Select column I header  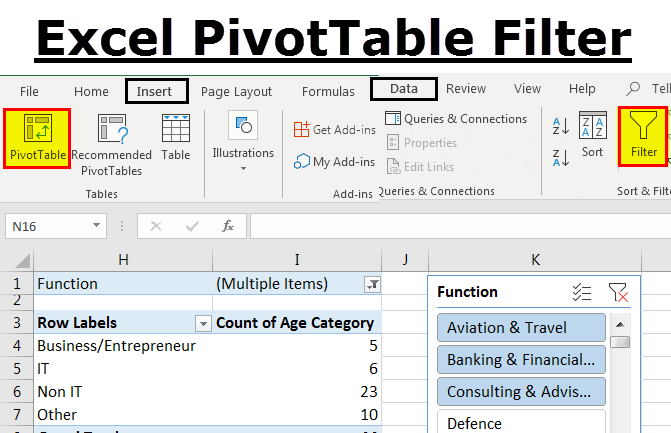pos(297,260)
